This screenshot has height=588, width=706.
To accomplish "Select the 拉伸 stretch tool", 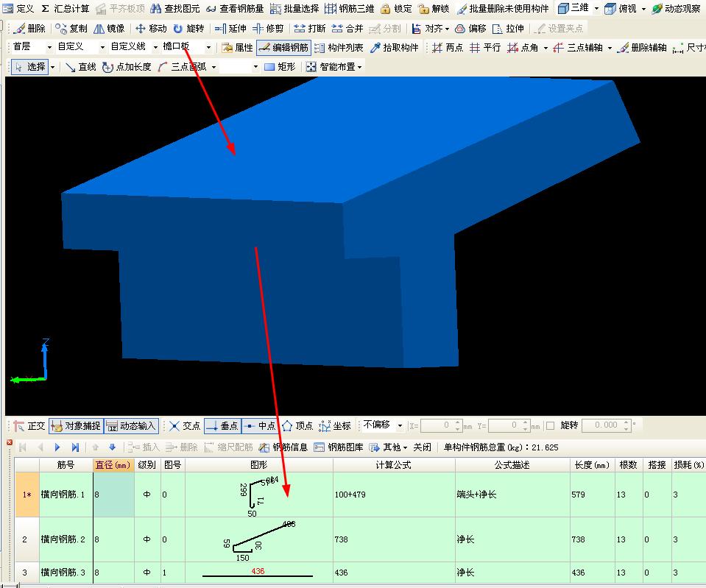I will coord(509,29).
